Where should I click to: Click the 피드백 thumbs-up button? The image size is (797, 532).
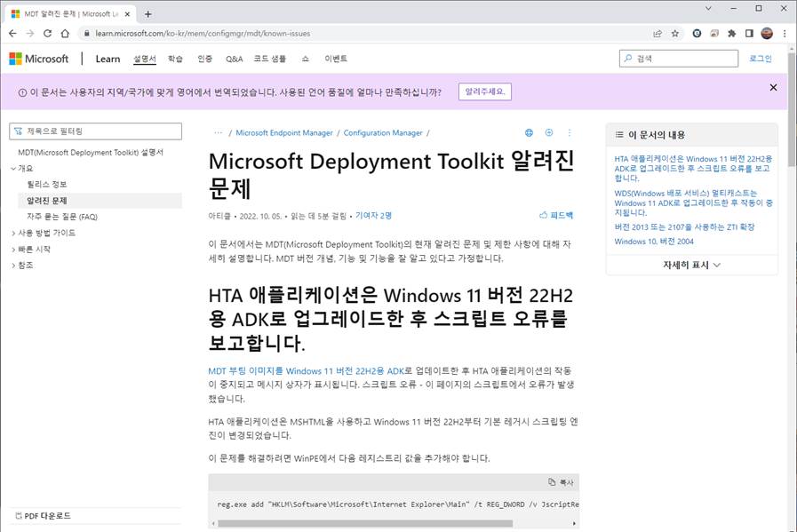pos(556,216)
